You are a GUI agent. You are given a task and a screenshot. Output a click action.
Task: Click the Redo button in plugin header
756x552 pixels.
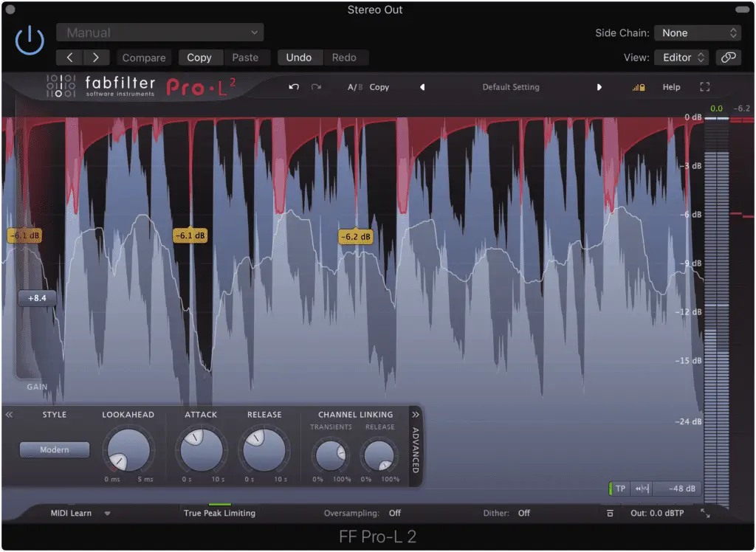pyautogui.click(x=344, y=58)
